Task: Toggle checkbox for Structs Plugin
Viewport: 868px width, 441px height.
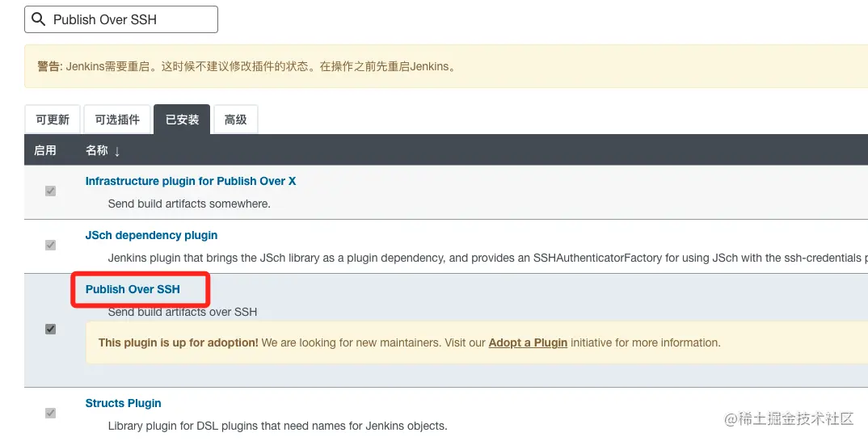Action: [x=50, y=414]
